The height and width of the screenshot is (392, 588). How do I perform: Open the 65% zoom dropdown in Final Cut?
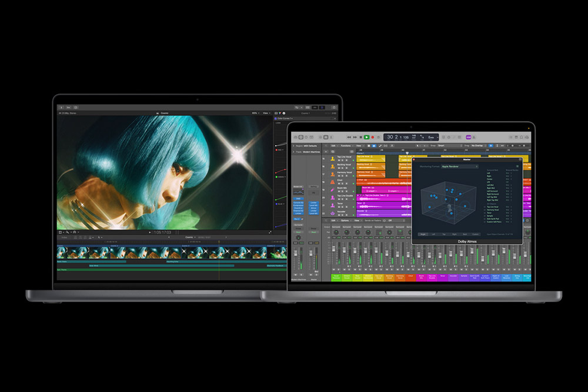pyautogui.click(x=255, y=113)
